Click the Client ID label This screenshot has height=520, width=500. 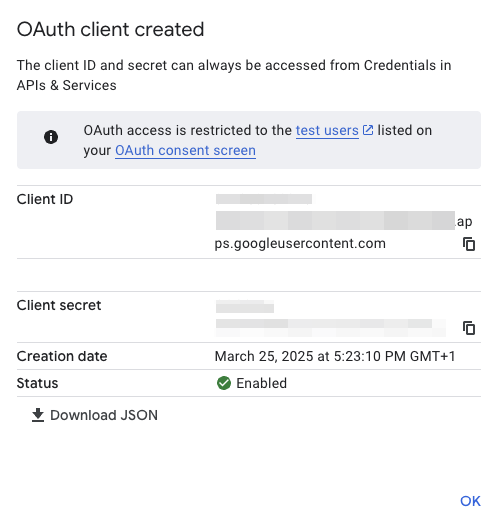[45, 199]
